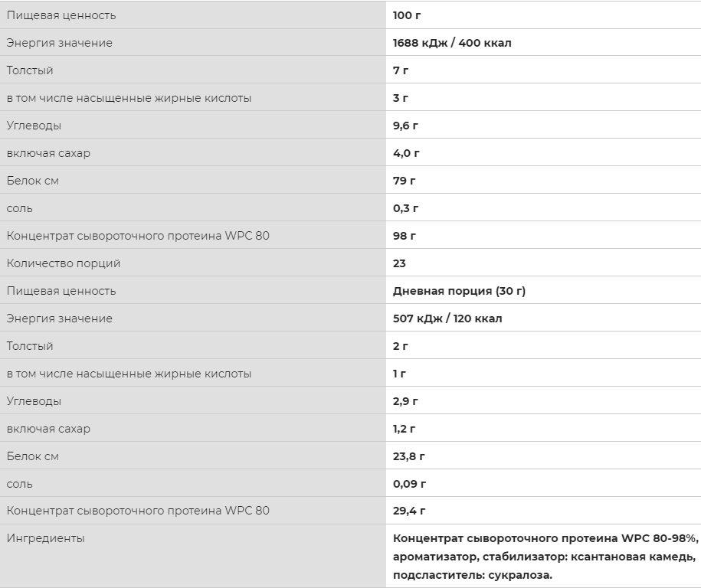Screen dimensions: 701x588
Task: Click the "2,9 г" carbohydrates value
Action: 405,401
